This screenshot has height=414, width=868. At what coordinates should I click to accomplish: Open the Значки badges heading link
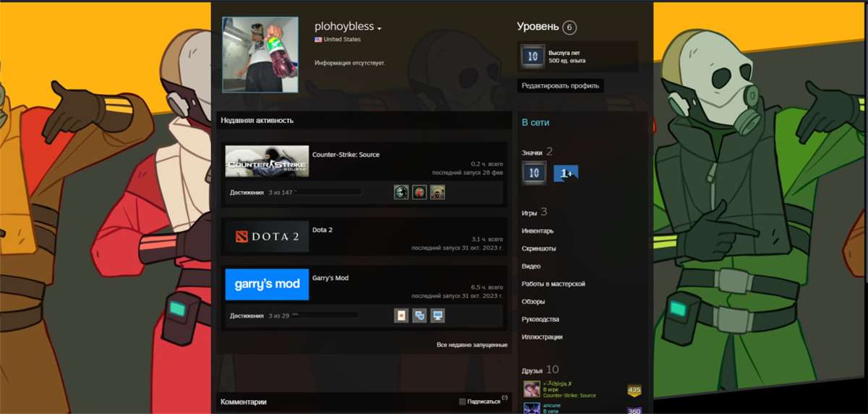[532, 153]
